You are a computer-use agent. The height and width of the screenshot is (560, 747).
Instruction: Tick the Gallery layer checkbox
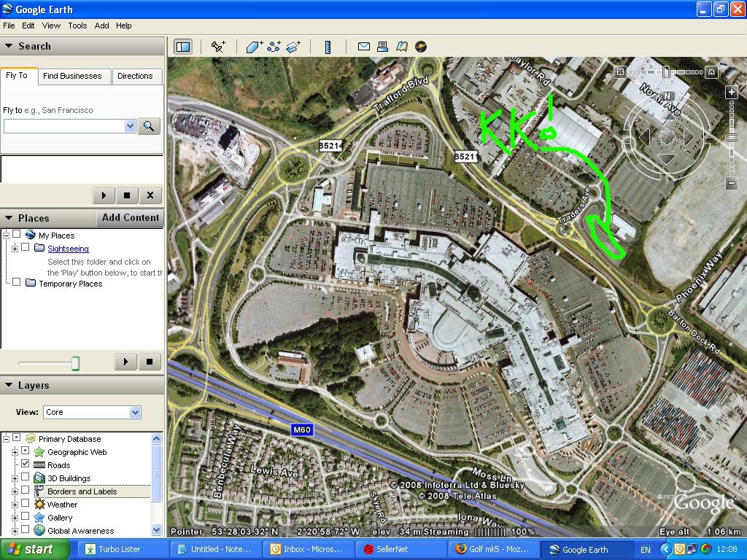[26, 516]
